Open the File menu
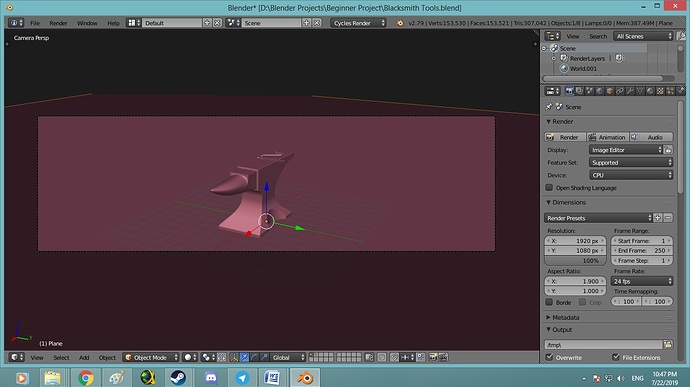The height and width of the screenshot is (387, 690). click(x=35, y=23)
